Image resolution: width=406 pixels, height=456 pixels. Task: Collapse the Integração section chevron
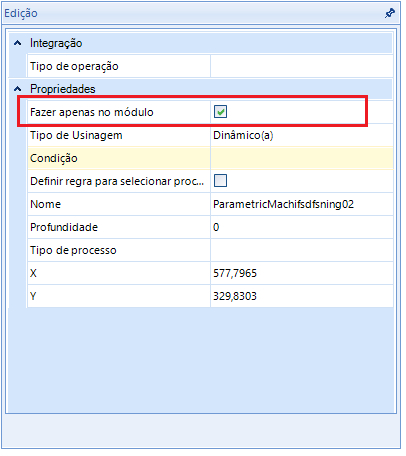click(x=18, y=43)
